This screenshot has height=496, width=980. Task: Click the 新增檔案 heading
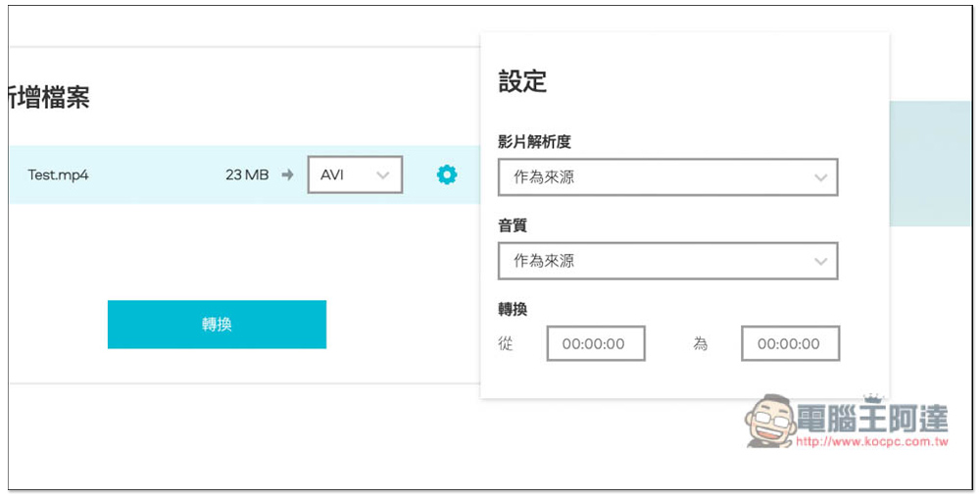(x=49, y=97)
